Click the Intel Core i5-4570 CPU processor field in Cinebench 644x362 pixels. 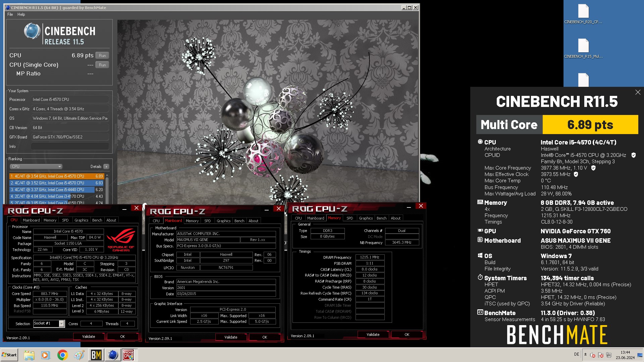coord(70,100)
